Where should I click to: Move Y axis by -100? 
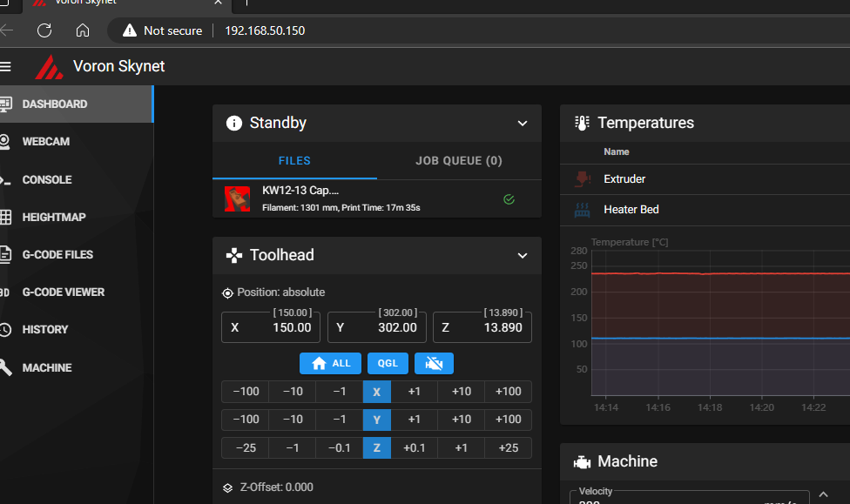(x=246, y=420)
